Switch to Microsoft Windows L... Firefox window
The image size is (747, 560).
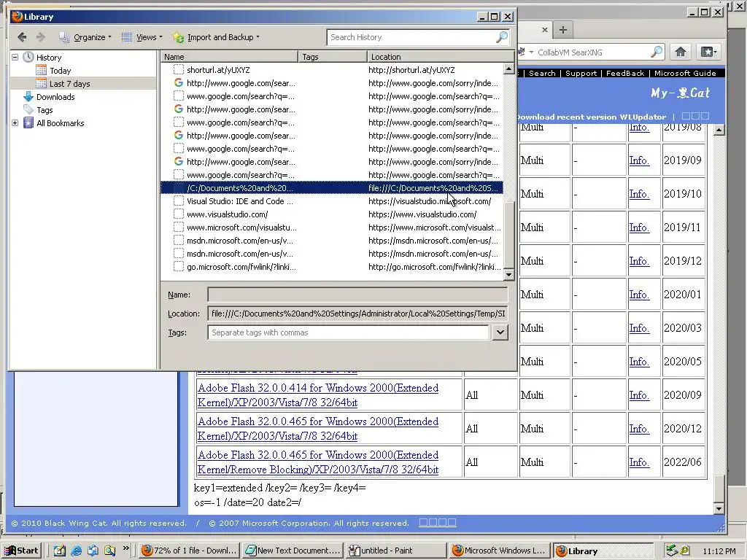(x=499, y=551)
